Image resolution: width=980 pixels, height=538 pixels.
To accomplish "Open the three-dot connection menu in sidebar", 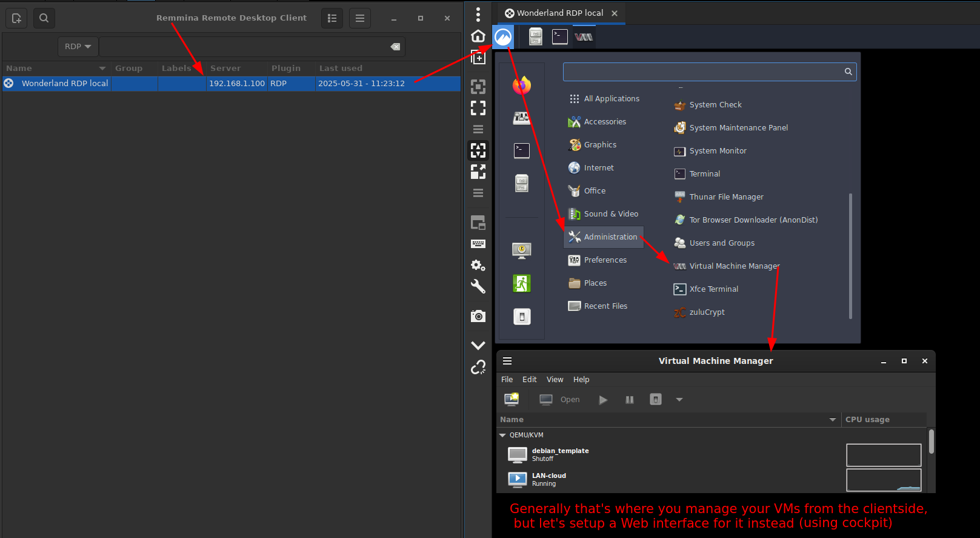I will (x=478, y=14).
